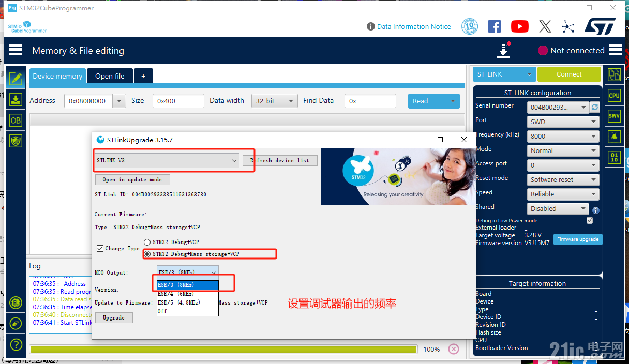The height and width of the screenshot is (364, 629).
Task: Open the Access port dropdown
Action: (x=563, y=165)
